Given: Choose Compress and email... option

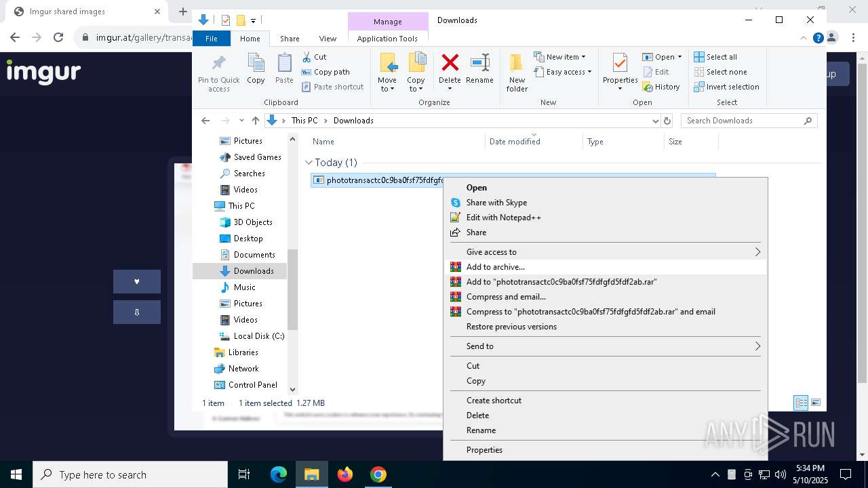Looking at the screenshot, I should [605, 297].
